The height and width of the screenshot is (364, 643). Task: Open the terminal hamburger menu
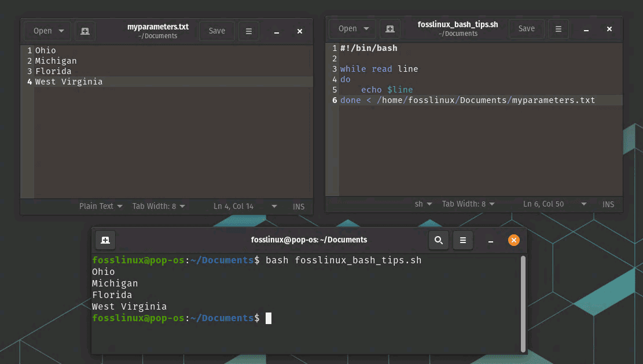[462, 240]
